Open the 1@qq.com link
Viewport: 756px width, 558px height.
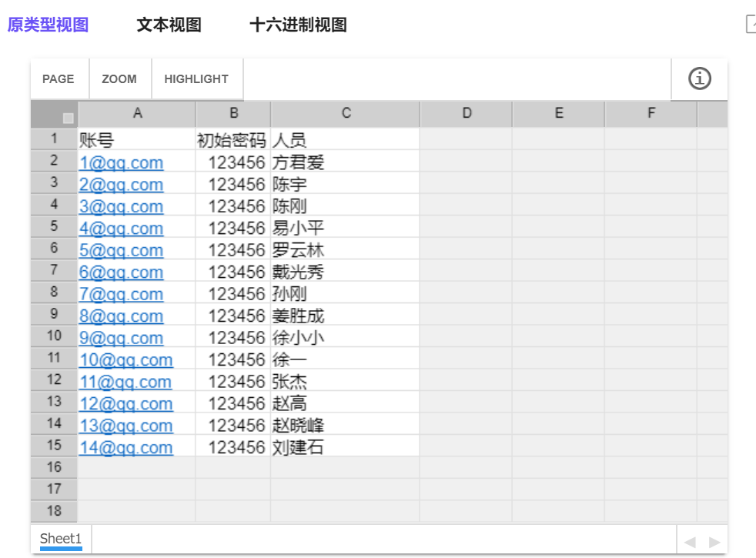point(121,163)
